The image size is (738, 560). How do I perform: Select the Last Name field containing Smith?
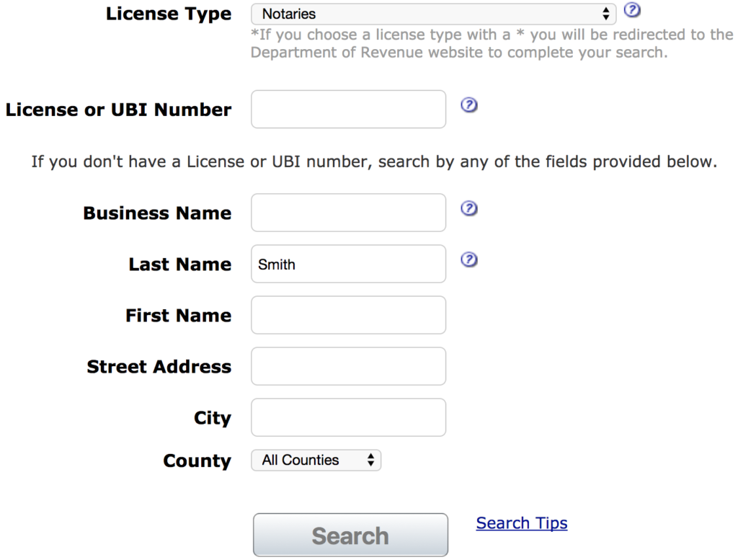point(348,265)
